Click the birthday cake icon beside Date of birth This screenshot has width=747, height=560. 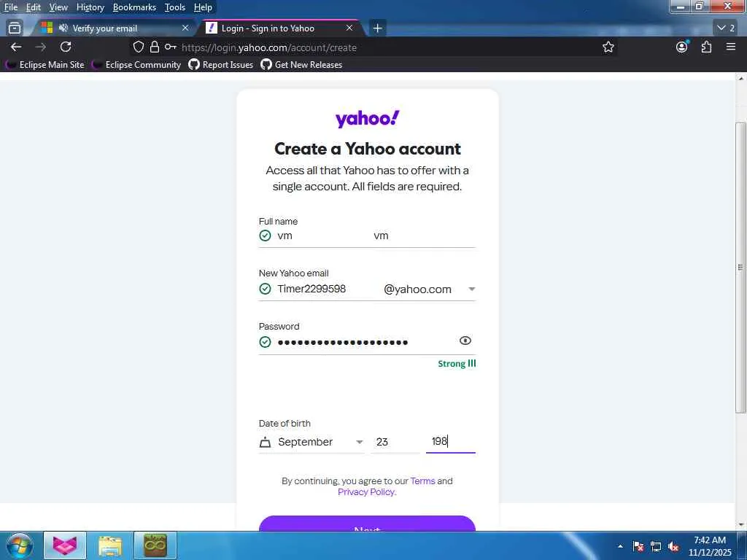(x=265, y=442)
